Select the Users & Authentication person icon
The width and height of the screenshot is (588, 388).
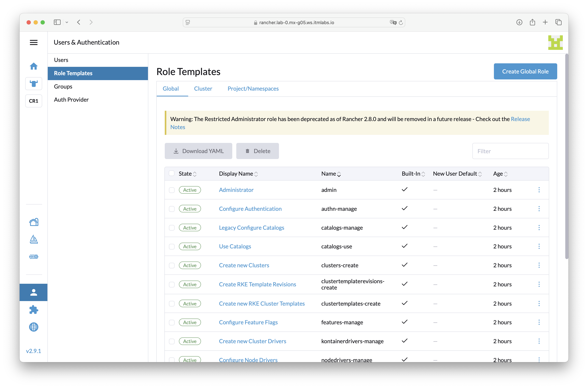point(34,292)
